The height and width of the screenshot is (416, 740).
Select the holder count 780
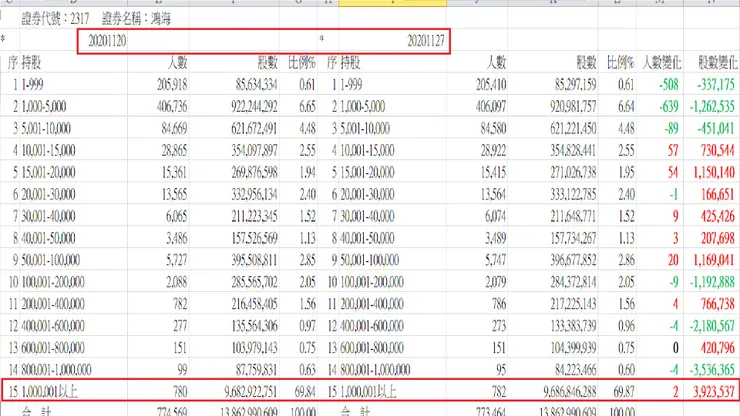180,392
